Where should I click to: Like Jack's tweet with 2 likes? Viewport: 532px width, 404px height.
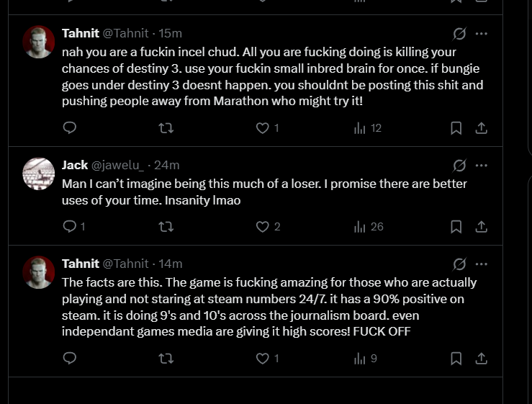263,227
